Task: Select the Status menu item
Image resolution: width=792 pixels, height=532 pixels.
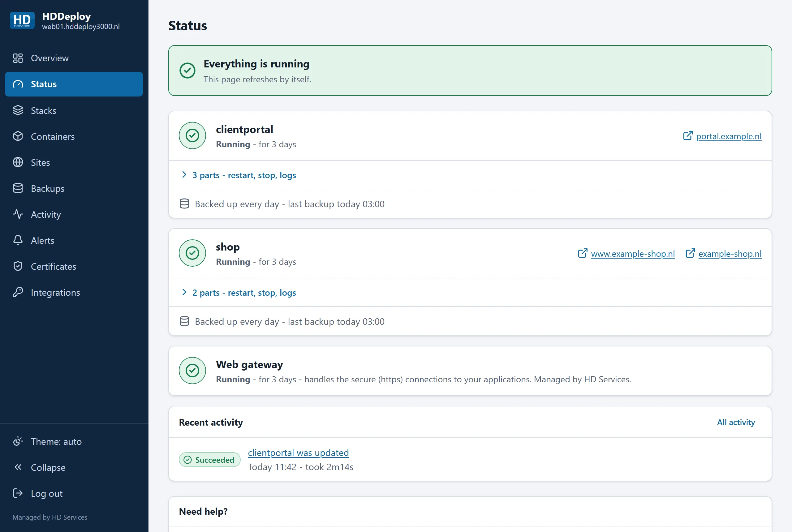Action: (74, 84)
